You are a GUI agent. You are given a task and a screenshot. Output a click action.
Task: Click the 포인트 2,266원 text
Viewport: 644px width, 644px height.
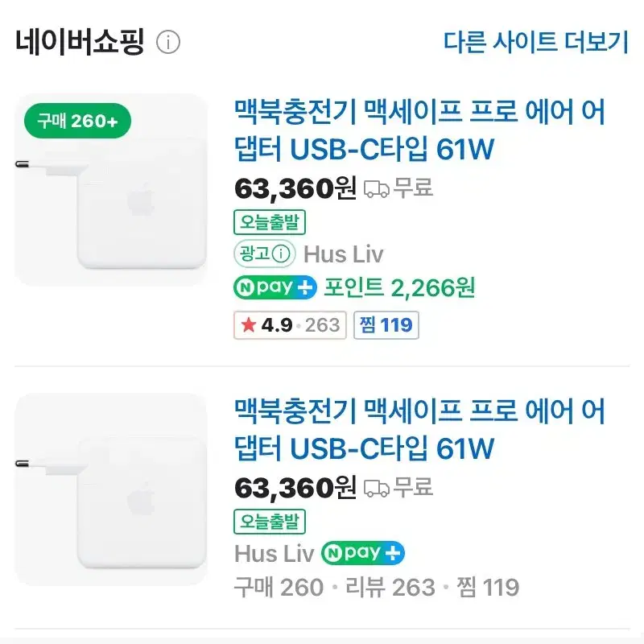point(399,287)
